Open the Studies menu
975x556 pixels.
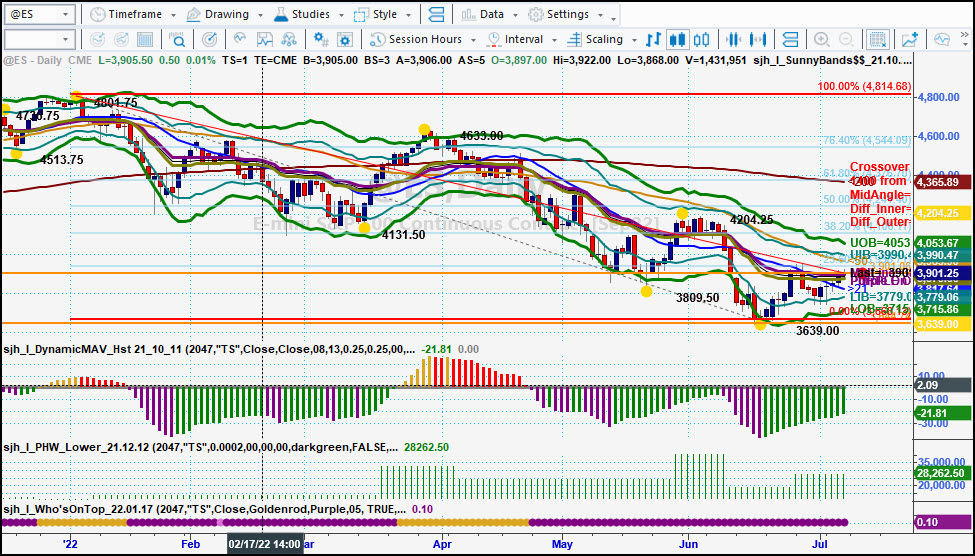[315, 14]
